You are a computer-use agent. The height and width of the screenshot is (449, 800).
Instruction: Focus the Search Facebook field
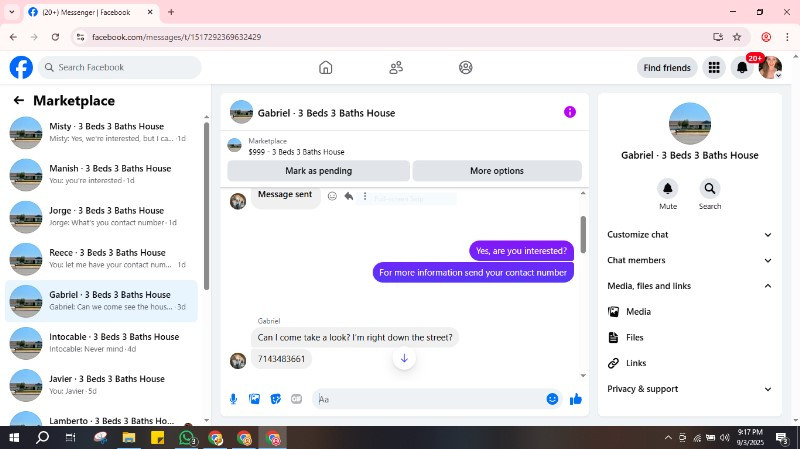click(x=120, y=67)
